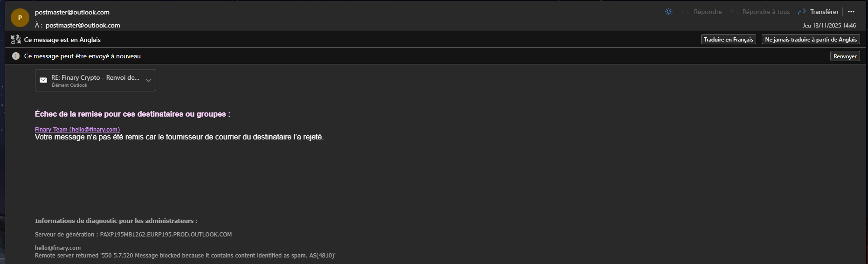Click the Répondre à tous arrow
Screen dimensions: 868x264
pyautogui.click(x=734, y=12)
